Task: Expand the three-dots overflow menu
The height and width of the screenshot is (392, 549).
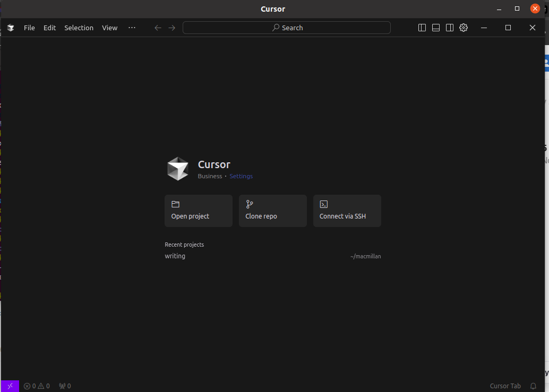Action: coord(132,28)
